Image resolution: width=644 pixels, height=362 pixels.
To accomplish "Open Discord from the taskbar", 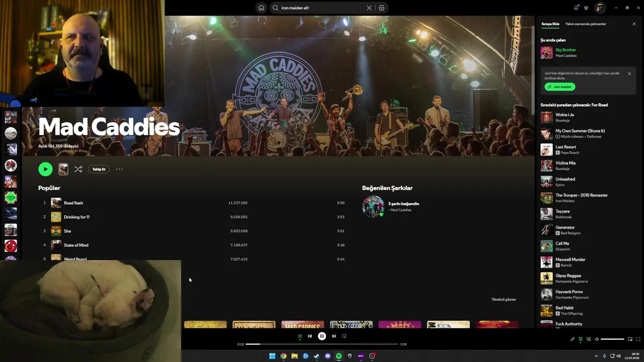I will [328, 356].
